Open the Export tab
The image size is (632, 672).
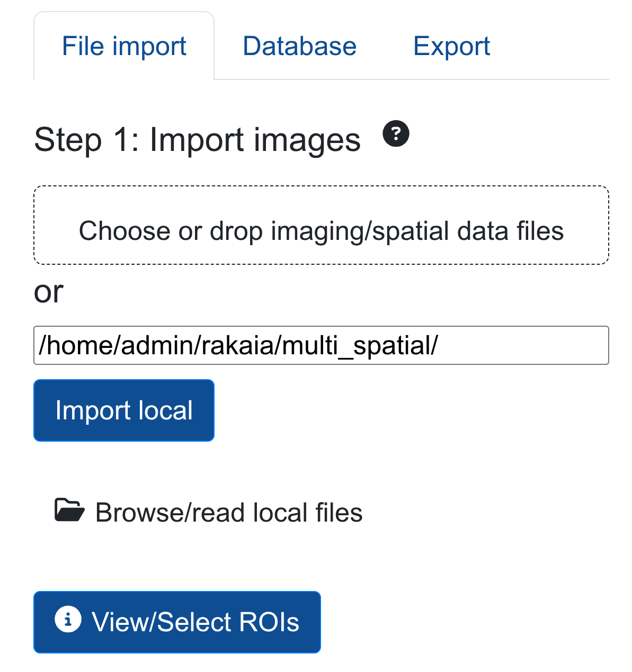(451, 47)
